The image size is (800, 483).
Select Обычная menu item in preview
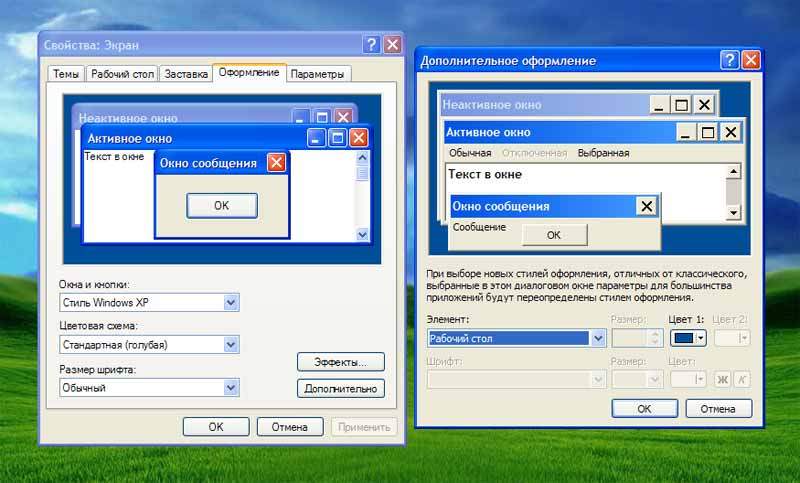click(x=470, y=153)
